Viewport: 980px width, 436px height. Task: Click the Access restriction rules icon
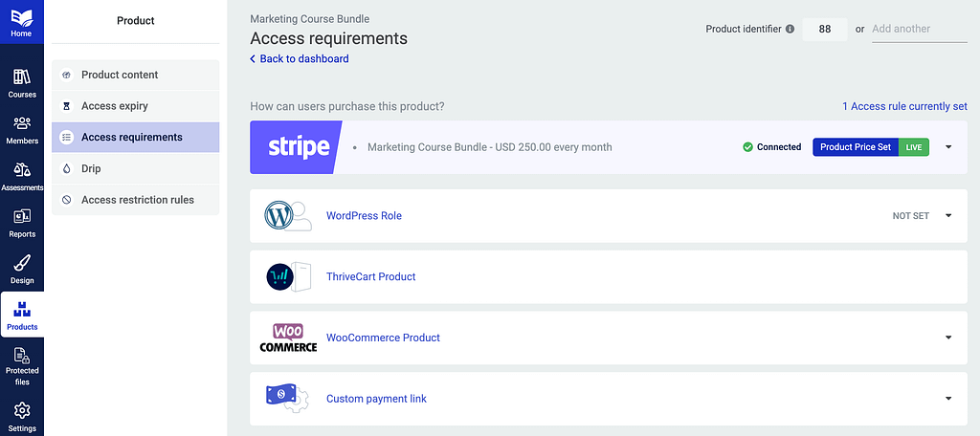pos(67,200)
